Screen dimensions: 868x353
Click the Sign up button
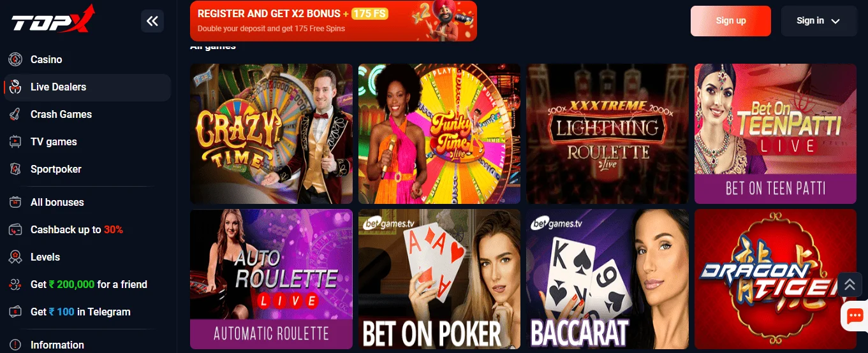coord(731,20)
